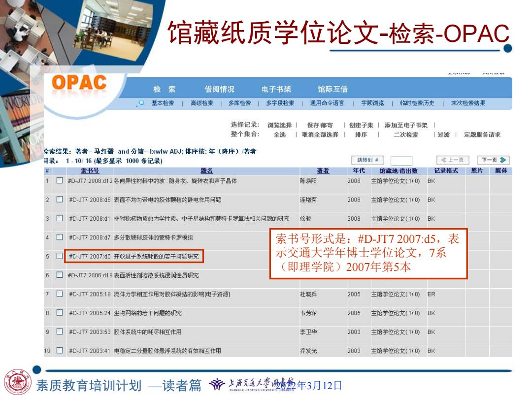Image resolution: width=532 pixels, height=399 pixels.
Task: Click ER record format in row 7
Action: coord(431,294)
